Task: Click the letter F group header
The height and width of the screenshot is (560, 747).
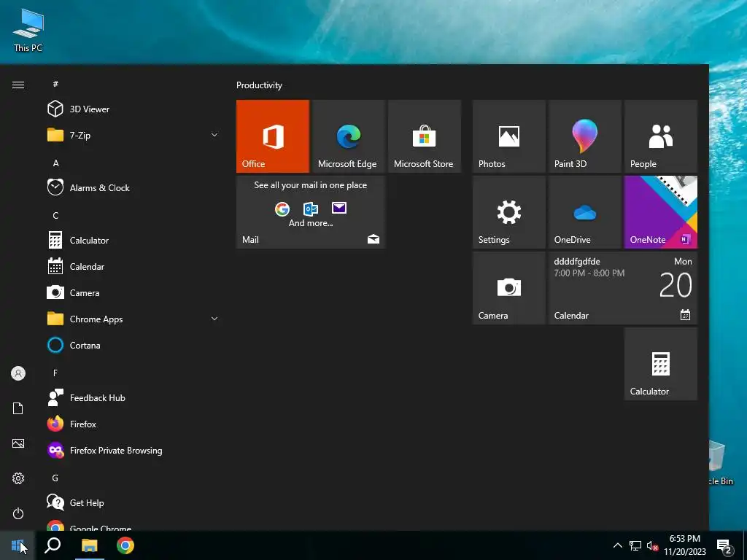Action: pos(55,373)
